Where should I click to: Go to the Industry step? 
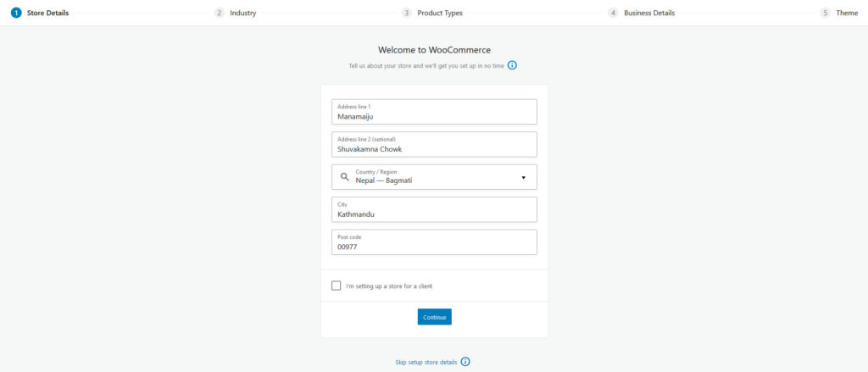click(x=243, y=13)
